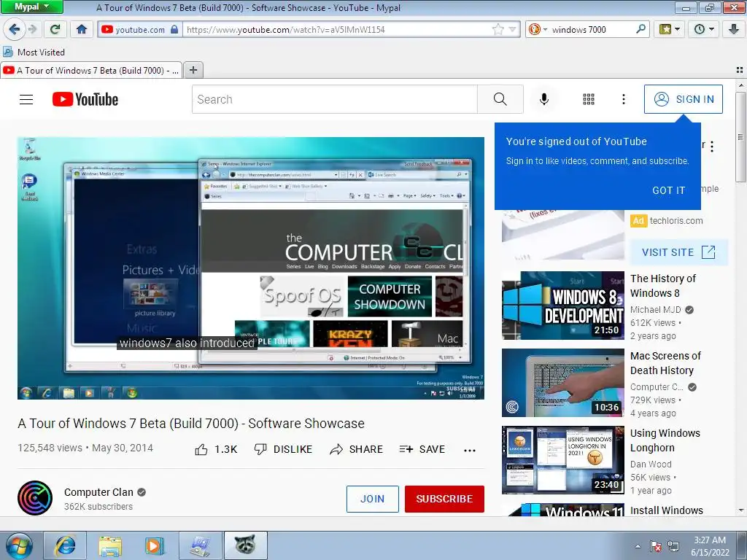Click the URL address field
747x560 pixels.
click(x=337, y=29)
